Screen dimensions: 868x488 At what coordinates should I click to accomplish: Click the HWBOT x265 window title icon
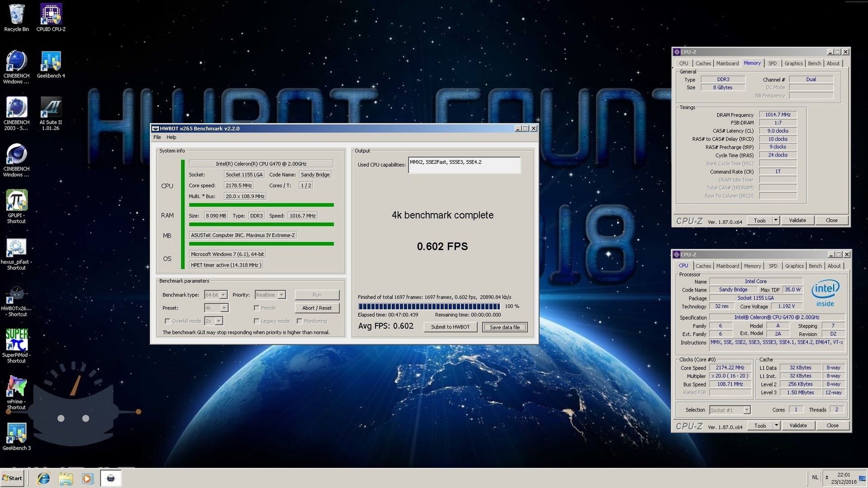(x=155, y=128)
